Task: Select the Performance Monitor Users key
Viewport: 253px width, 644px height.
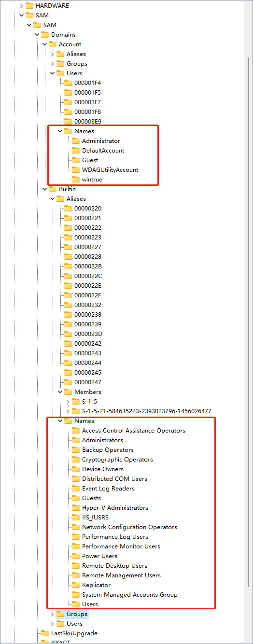Action: (121, 546)
